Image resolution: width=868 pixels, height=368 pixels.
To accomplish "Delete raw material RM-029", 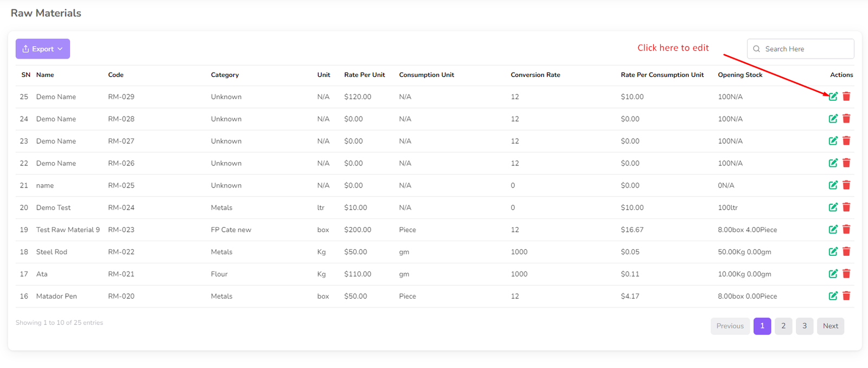I will pyautogui.click(x=846, y=96).
